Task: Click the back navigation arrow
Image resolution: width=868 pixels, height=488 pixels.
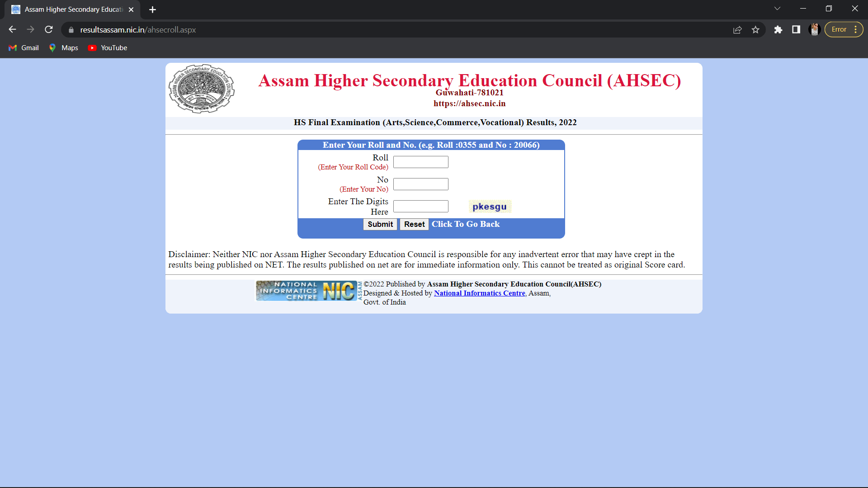Action: (12, 29)
